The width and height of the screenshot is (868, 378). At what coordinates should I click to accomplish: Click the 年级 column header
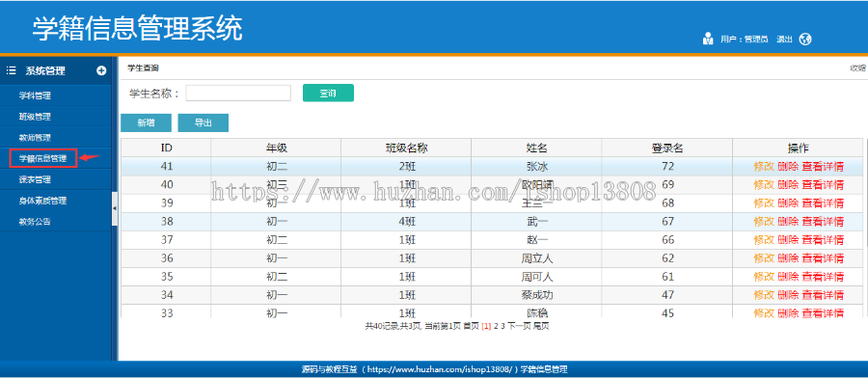[276, 148]
